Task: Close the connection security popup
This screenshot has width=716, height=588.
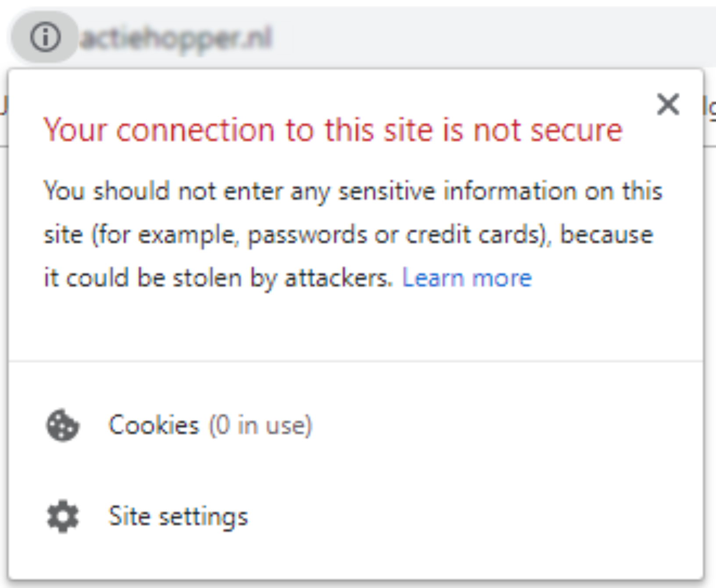Action: [668, 104]
